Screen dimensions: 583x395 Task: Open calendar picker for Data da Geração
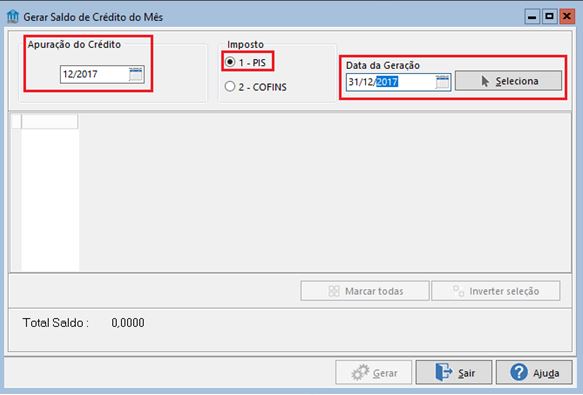tap(442, 82)
